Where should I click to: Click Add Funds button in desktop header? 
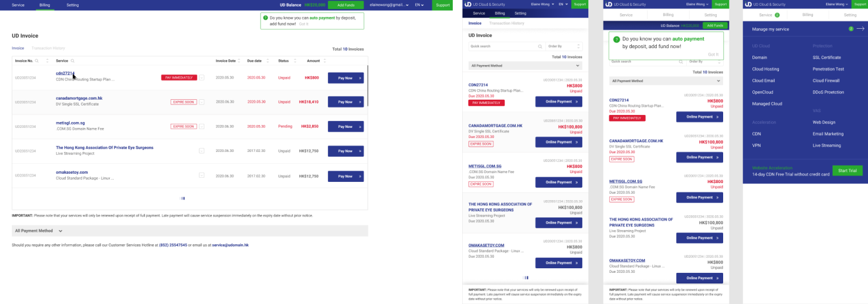(345, 5)
